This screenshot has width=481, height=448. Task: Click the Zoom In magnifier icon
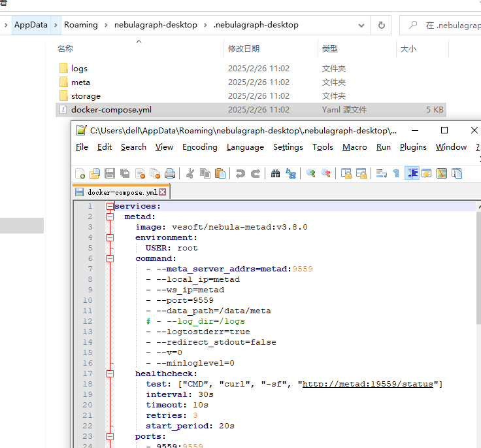click(x=310, y=173)
